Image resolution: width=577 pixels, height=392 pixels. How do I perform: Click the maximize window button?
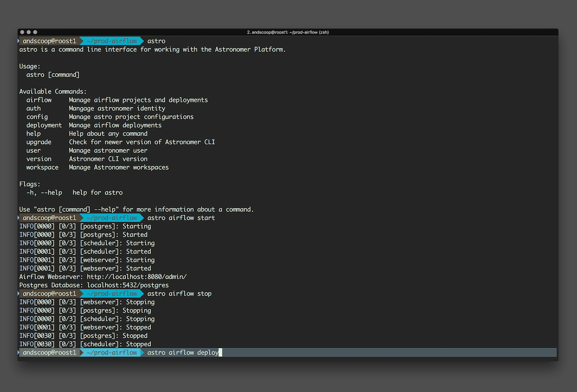tap(35, 32)
